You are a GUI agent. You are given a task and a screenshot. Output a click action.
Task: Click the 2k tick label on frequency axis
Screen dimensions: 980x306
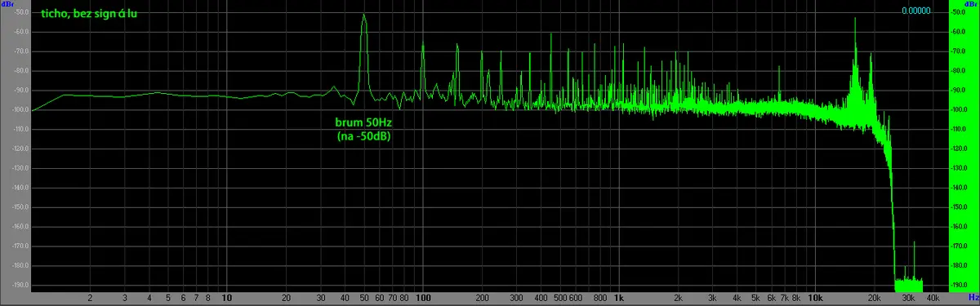click(x=678, y=298)
